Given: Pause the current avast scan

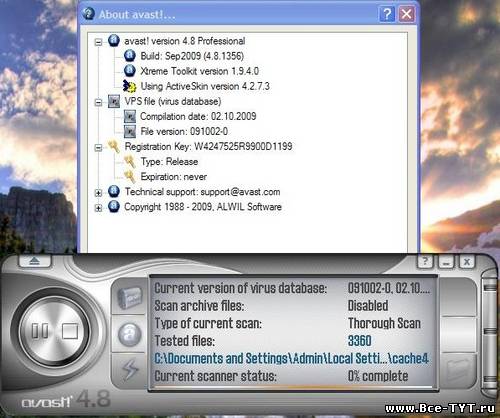Looking at the screenshot, I should [40, 331].
